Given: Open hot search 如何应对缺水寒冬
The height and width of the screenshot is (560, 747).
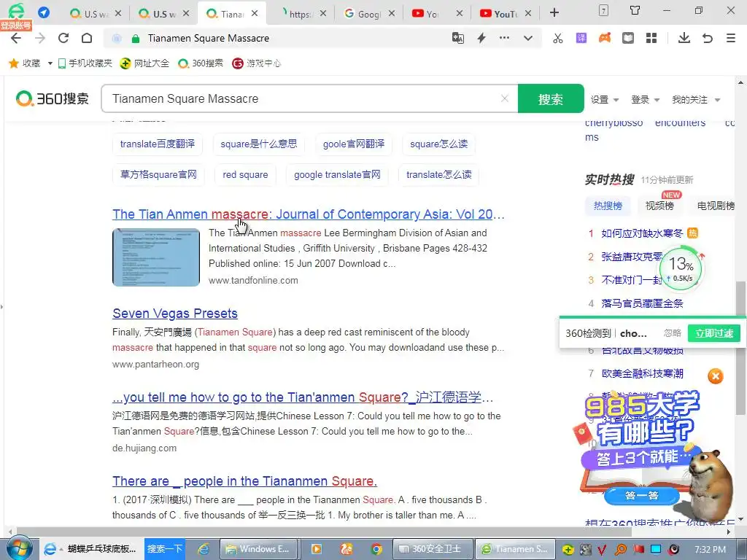Looking at the screenshot, I should (642, 233).
